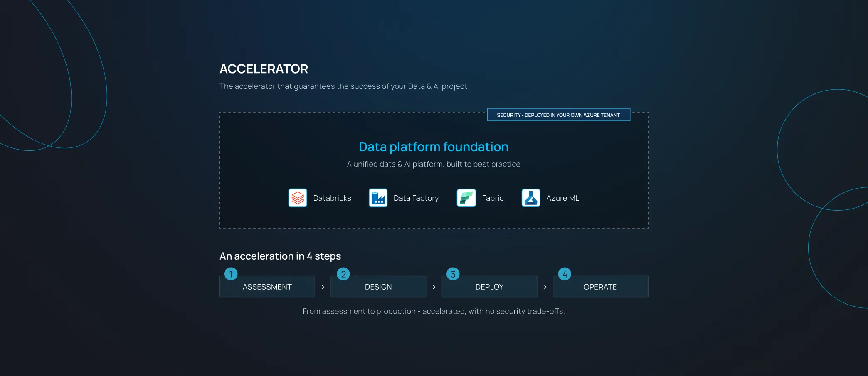Click the step 2 number badge
This screenshot has height=376, width=868.
[x=343, y=274]
